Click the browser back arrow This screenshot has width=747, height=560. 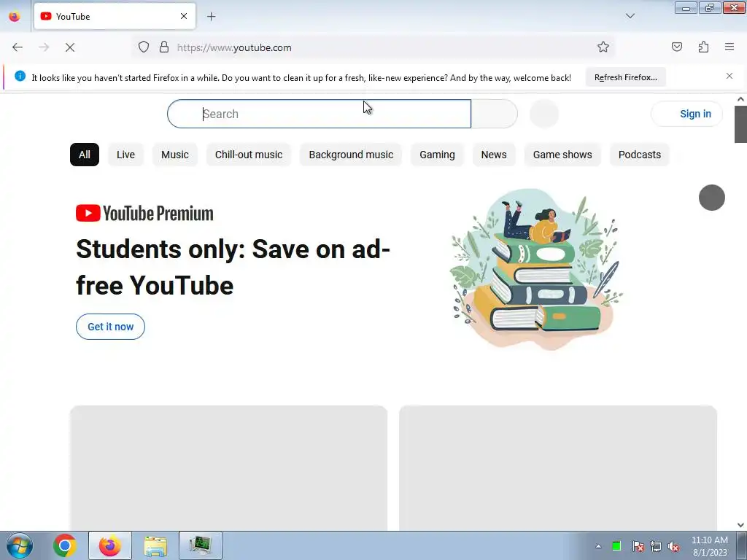pos(18,47)
